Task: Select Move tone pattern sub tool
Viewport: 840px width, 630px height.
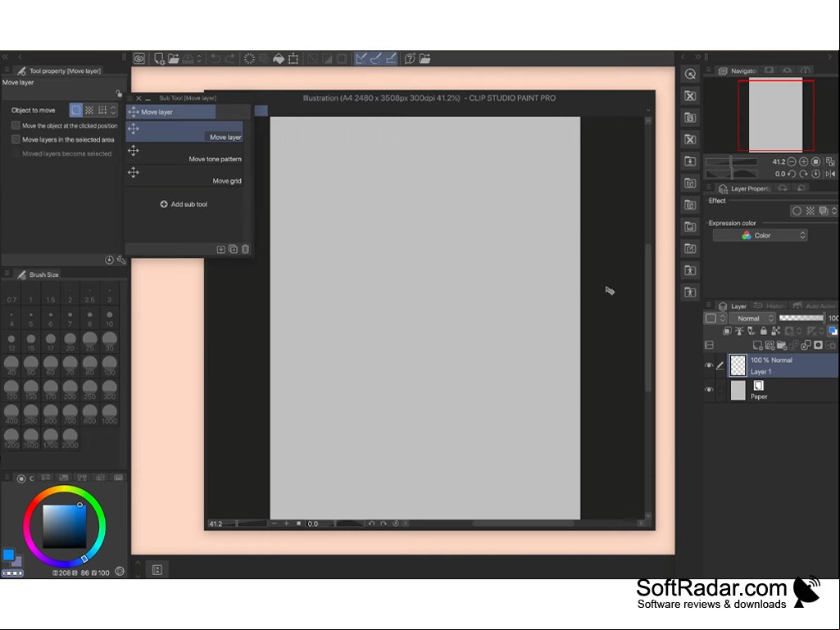Action: [x=184, y=153]
